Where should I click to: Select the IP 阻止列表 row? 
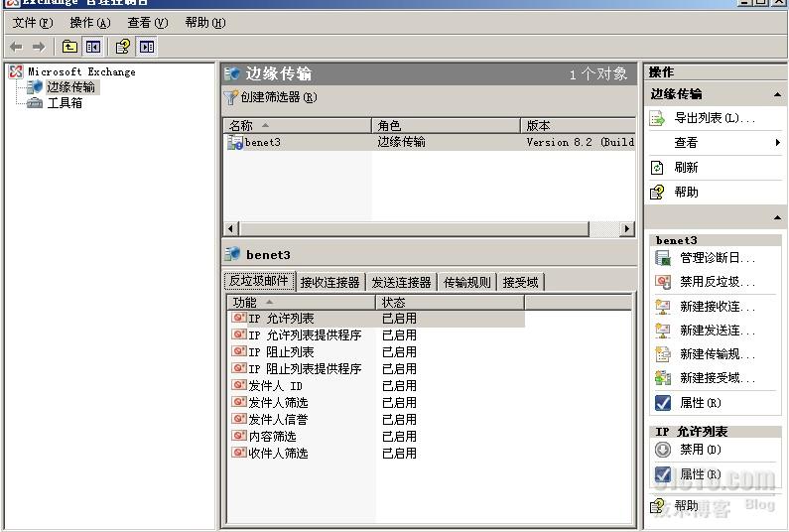(x=376, y=351)
